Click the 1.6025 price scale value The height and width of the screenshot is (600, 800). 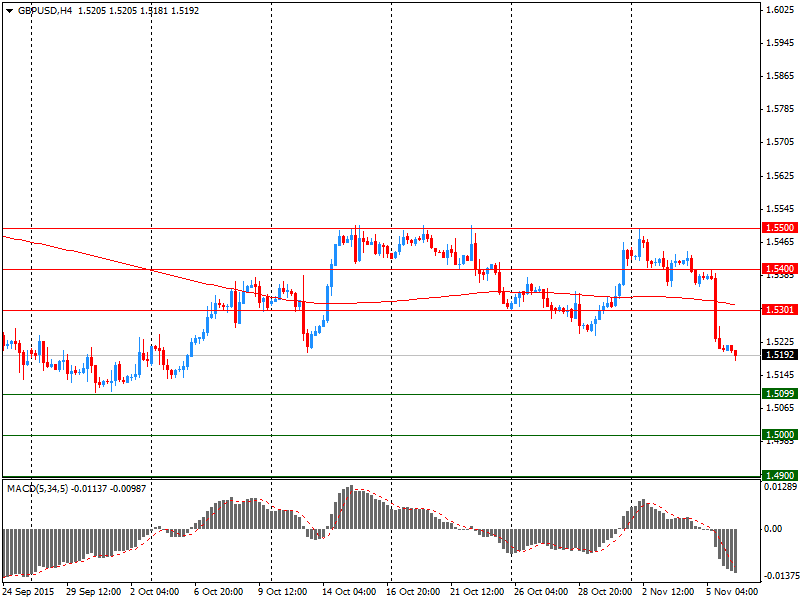click(x=780, y=10)
